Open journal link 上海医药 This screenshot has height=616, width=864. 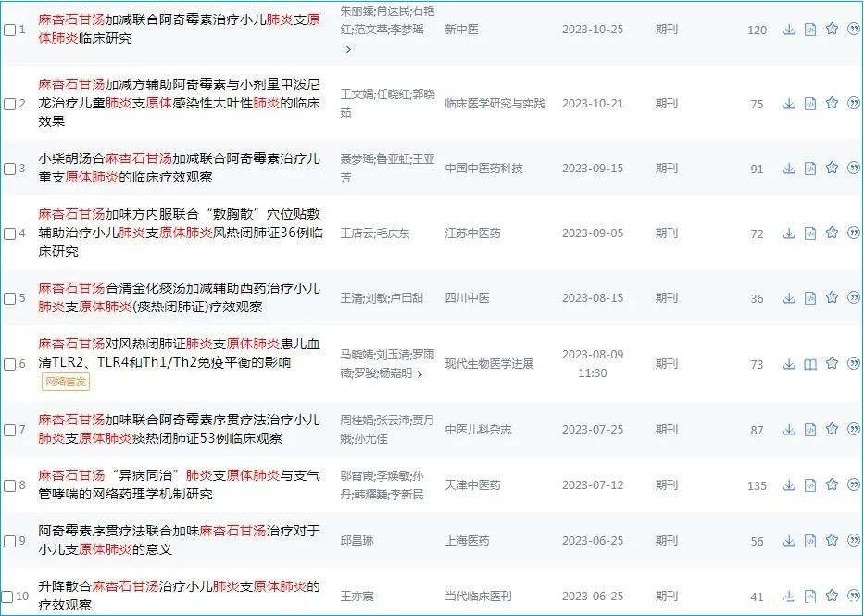click(467, 542)
